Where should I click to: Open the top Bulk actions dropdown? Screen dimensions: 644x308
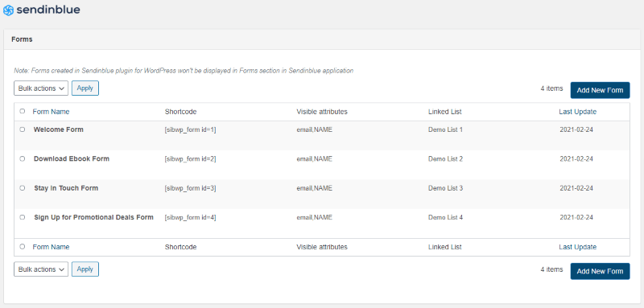(x=41, y=88)
